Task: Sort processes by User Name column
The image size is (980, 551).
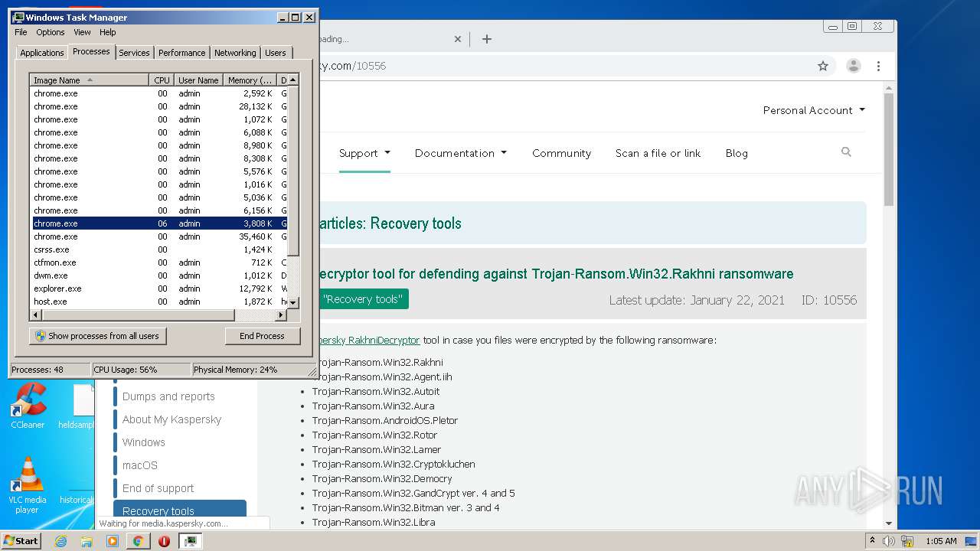Action: [198, 80]
